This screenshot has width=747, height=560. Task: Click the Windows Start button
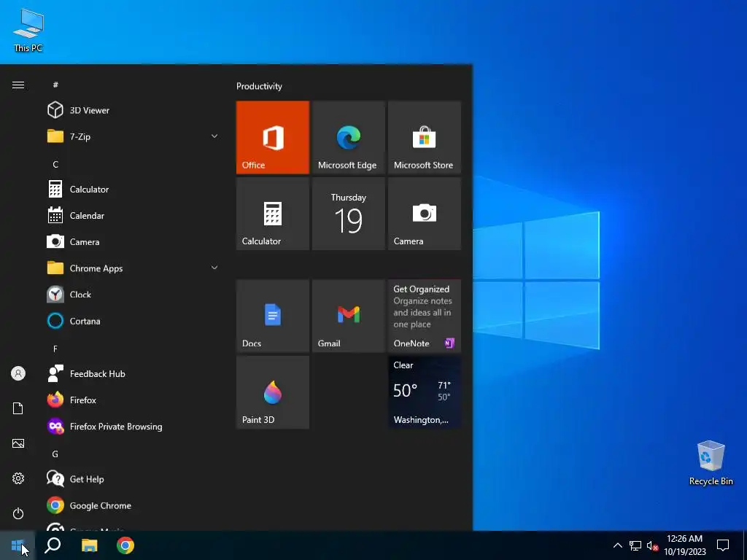(18, 545)
